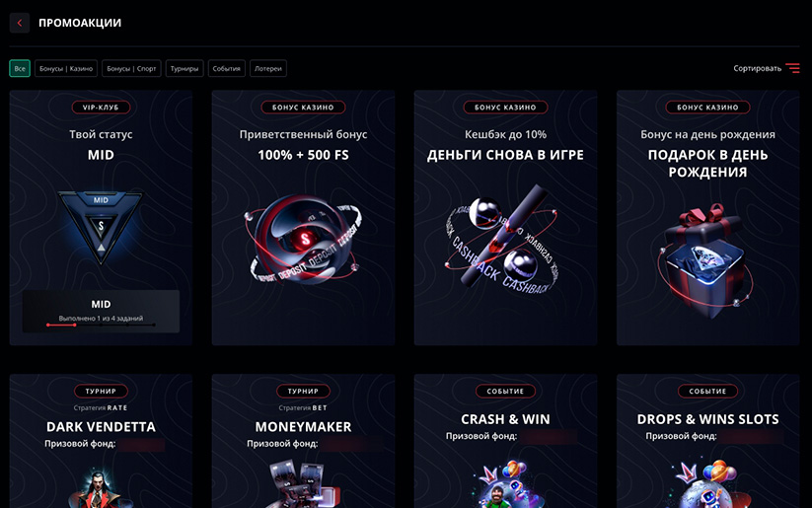This screenshot has width=812, height=508.
Task: Open the MONEYMAKER tournament card
Action: (x=303, y=441)
